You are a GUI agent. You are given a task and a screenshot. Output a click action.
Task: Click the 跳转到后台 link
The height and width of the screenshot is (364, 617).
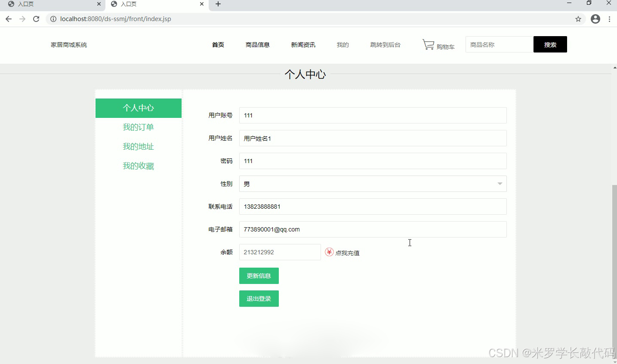(x=385, y=44)
